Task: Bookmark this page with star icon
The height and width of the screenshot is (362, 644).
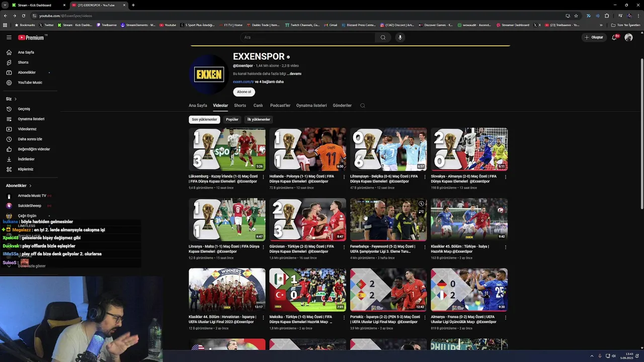Action: (576, 16)
